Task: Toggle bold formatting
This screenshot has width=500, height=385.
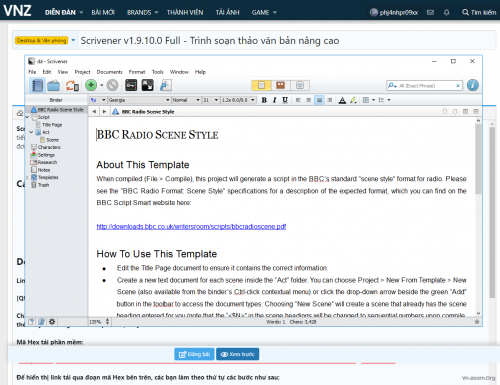Action: (264, 100)
